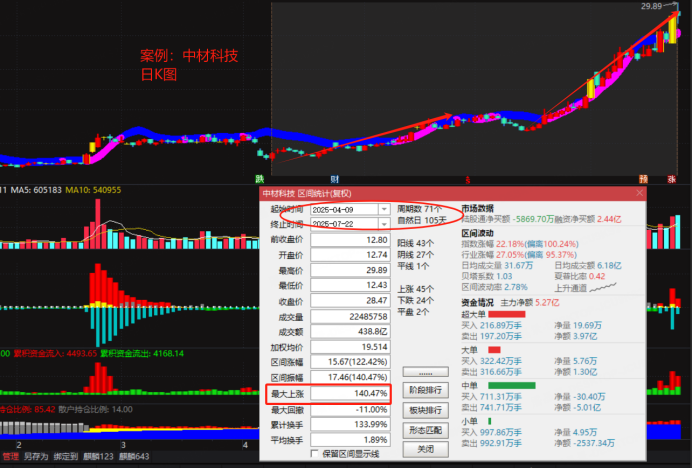Image resolution: width=693 pixels, height=469 pixels.
Task: Click the 阶段排行 button
Action: [x=427, y=391]
